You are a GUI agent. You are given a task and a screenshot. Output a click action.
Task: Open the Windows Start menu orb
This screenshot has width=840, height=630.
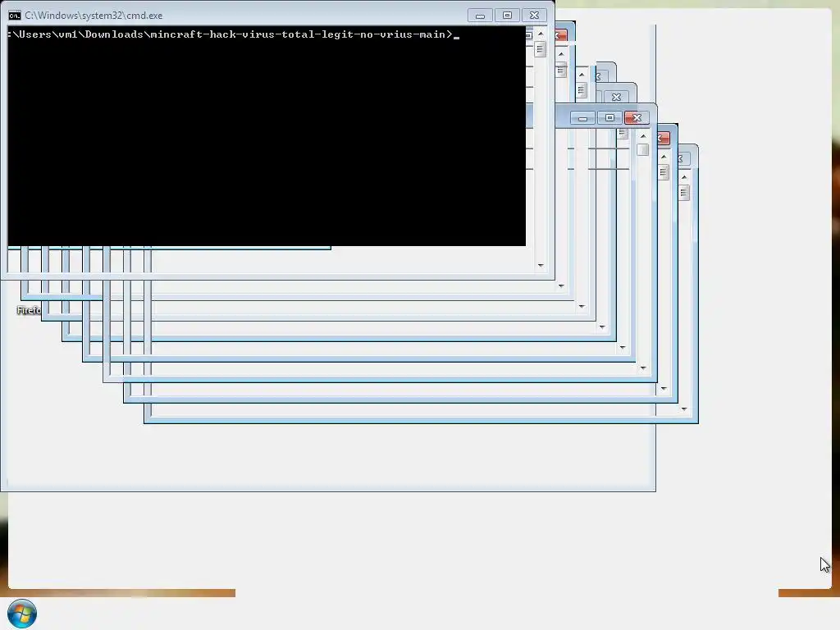tap(22, 614)
